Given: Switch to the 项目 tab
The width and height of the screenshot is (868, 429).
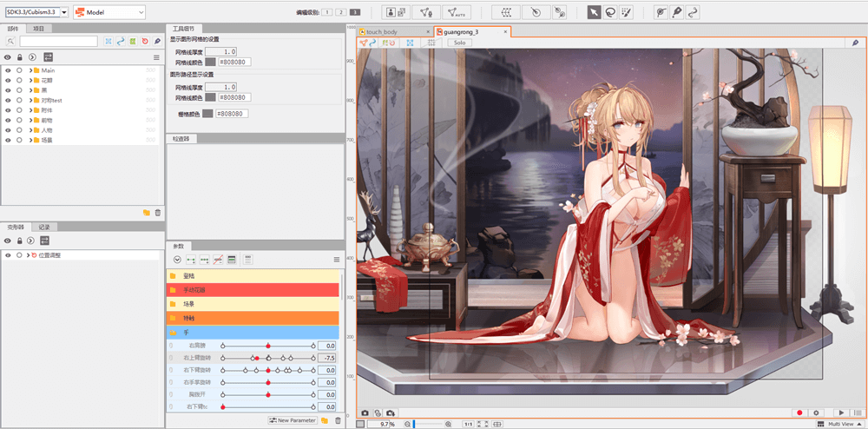Looking at the screenshot, I should 41,29.
